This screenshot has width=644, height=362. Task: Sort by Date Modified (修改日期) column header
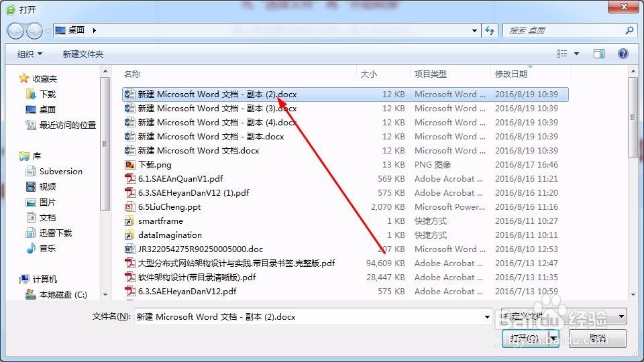coord(511,74)
